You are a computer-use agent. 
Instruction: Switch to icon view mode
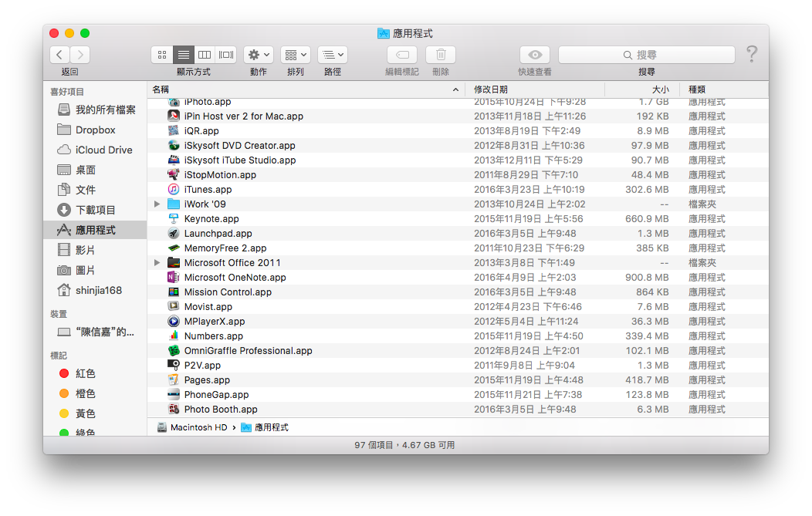point(162,55)
